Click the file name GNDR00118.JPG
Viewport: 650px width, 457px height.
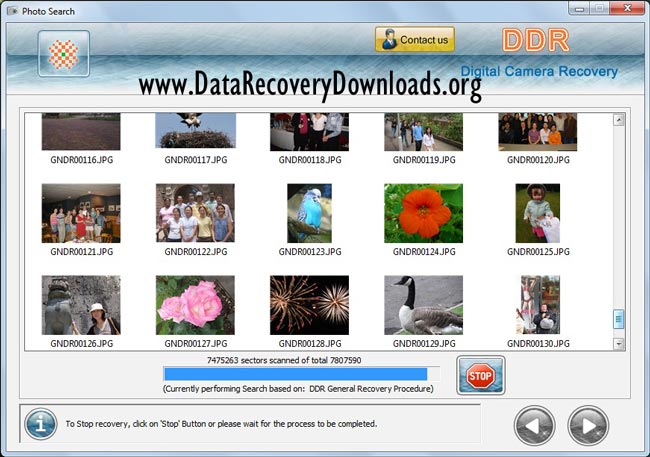pos(310,160)
